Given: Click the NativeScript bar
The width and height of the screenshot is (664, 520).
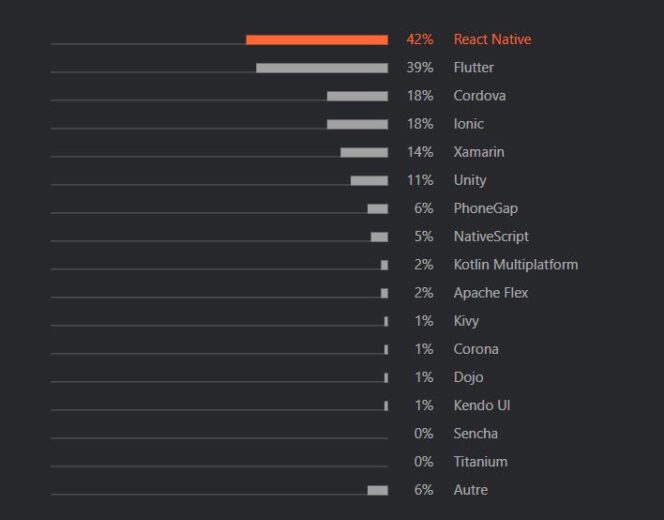Looking at the screenshot, I should [379, 237].
